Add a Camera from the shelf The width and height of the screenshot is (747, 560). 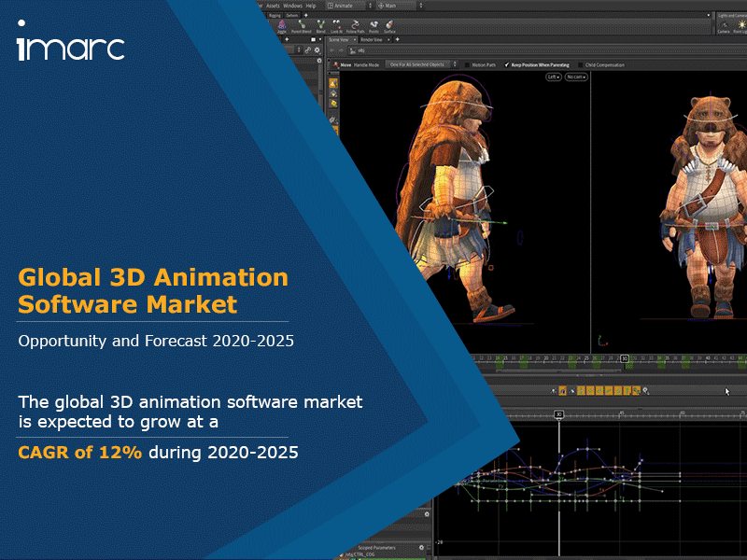pos(724,26)
